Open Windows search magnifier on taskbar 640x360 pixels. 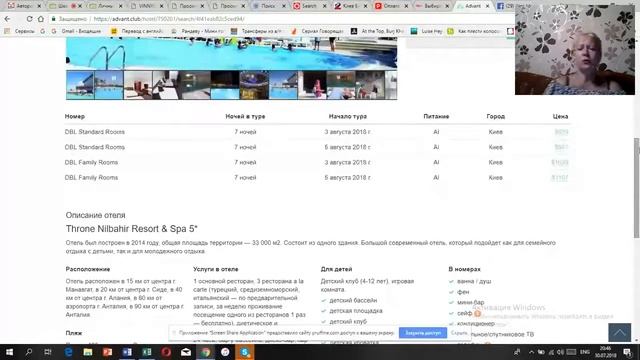[29, 352]
